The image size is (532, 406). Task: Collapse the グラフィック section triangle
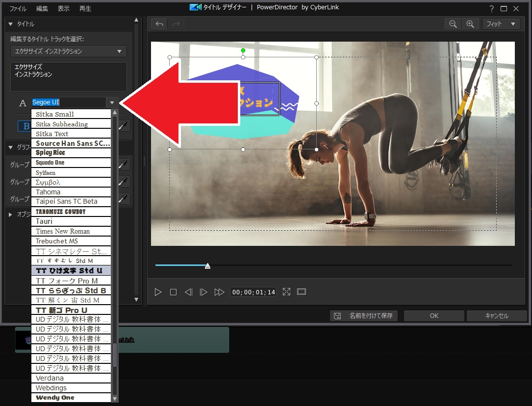pyautogui.click(x=10, y=147)
